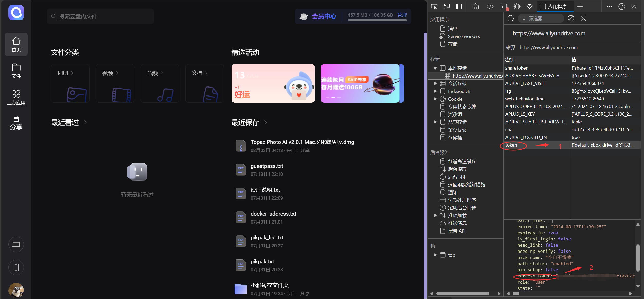Click the 管理 storage link
This screenshot has height=299, width=644.
click(x=402, y=15)
